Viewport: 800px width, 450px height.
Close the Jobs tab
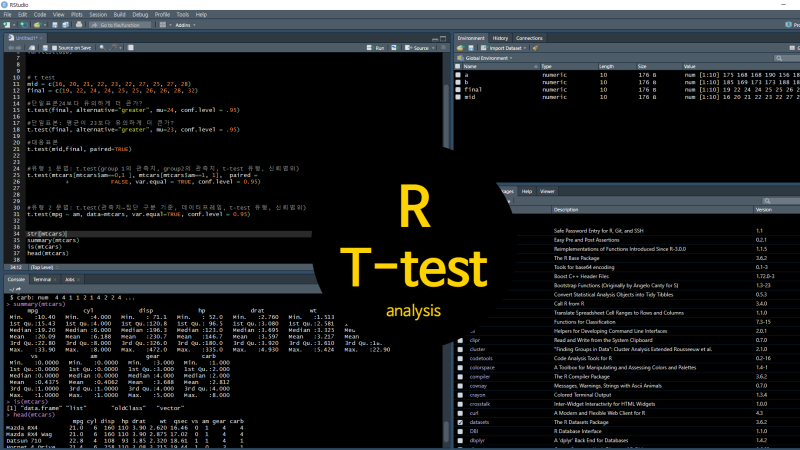tap(78, 280)
